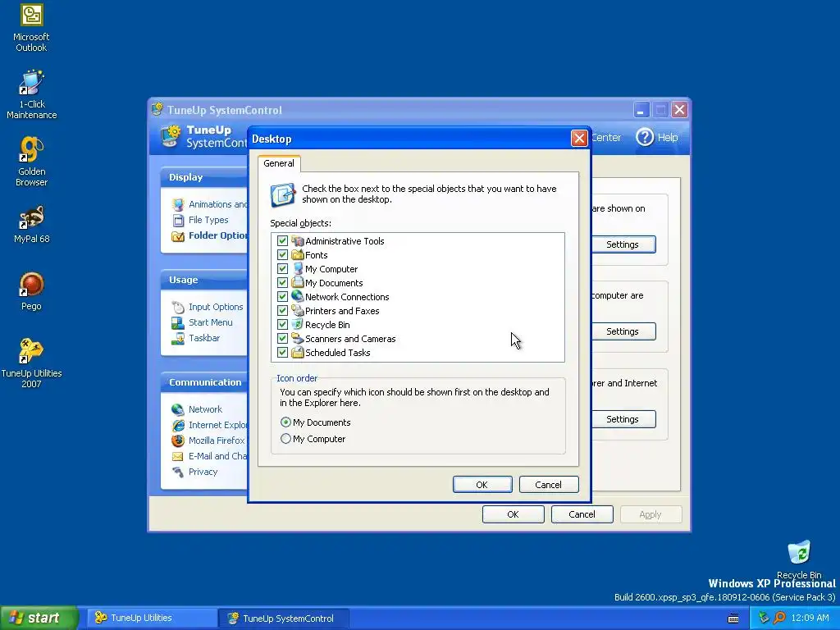The image size is (840, 630).
Task: Click Fonts folder icon in list
Action: click(297, 255)
